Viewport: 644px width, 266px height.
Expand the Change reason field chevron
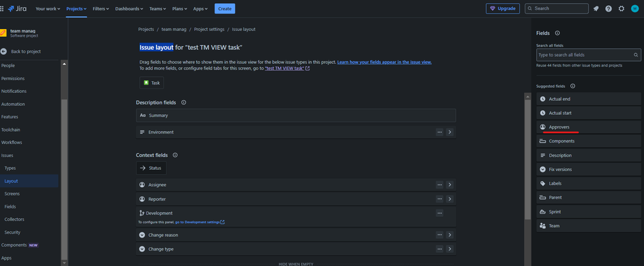pyautogui.click(x=450, y=235)
